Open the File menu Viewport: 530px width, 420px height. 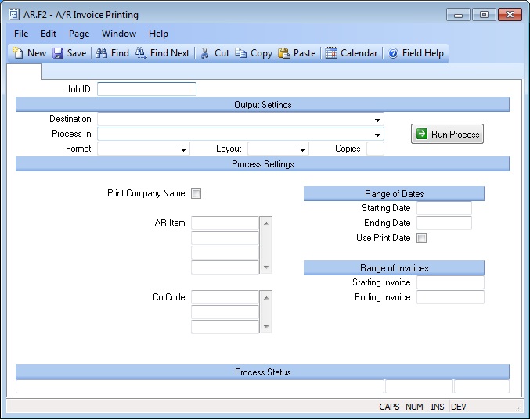(21, 34)
